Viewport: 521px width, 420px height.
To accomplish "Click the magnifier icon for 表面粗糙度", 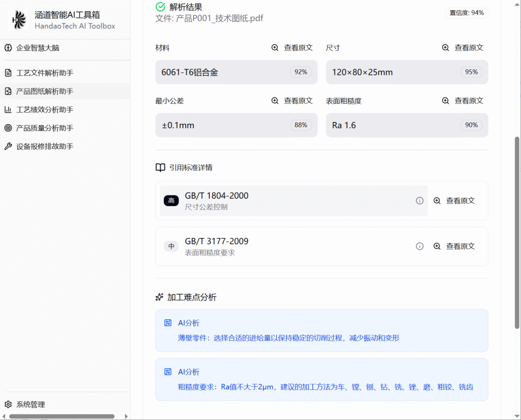I will 445,101.
